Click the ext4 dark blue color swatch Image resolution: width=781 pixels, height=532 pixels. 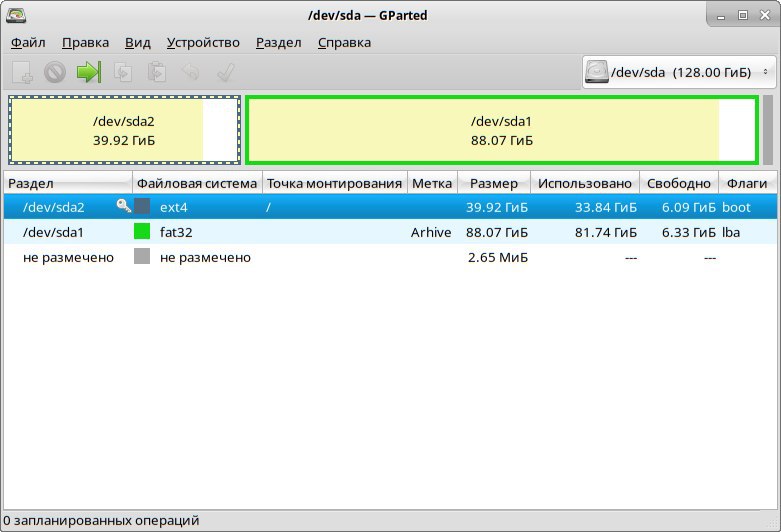coord(142,206)
